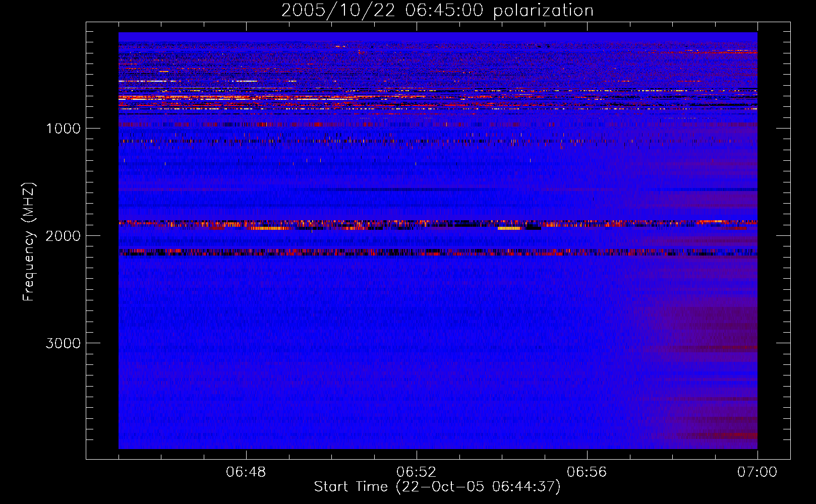
Task: Click the 3000 frequency tick label
Action: tap(63, 343)
